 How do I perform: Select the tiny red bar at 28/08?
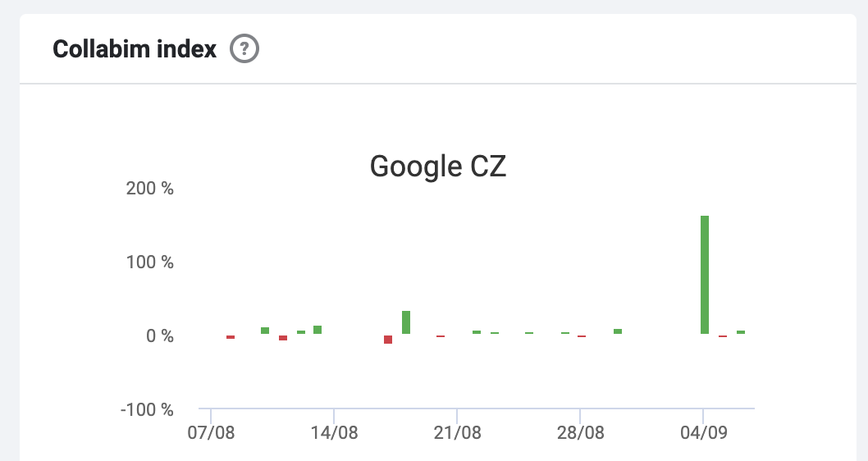[x=582, y=336]
